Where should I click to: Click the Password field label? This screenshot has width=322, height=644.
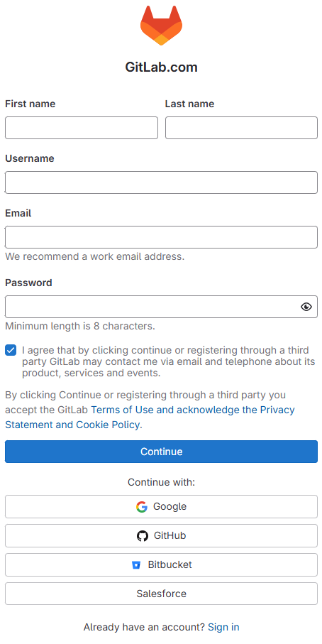coord(28,283)
